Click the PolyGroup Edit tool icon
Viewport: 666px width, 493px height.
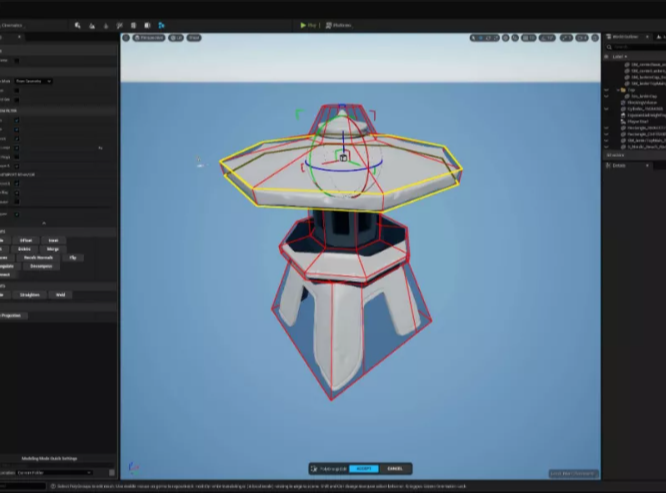tap(314, 469)
